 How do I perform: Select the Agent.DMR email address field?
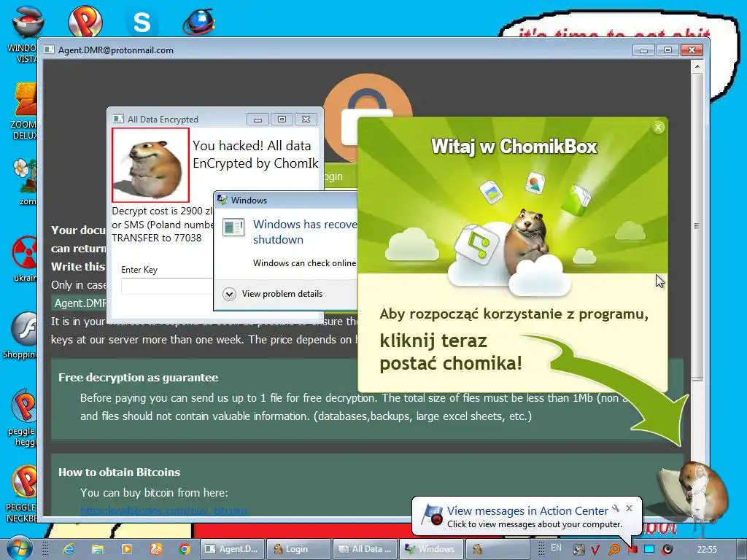tap(79, 303)
